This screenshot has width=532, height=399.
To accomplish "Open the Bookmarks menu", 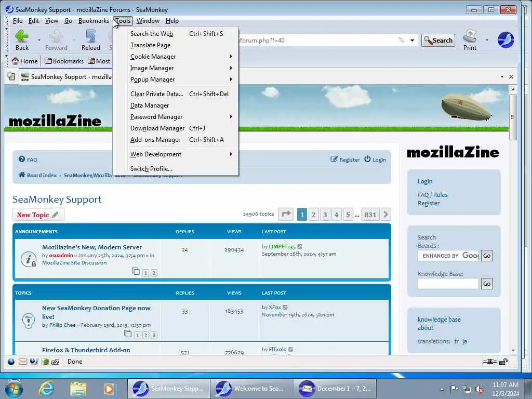I will tap(94, 21).
